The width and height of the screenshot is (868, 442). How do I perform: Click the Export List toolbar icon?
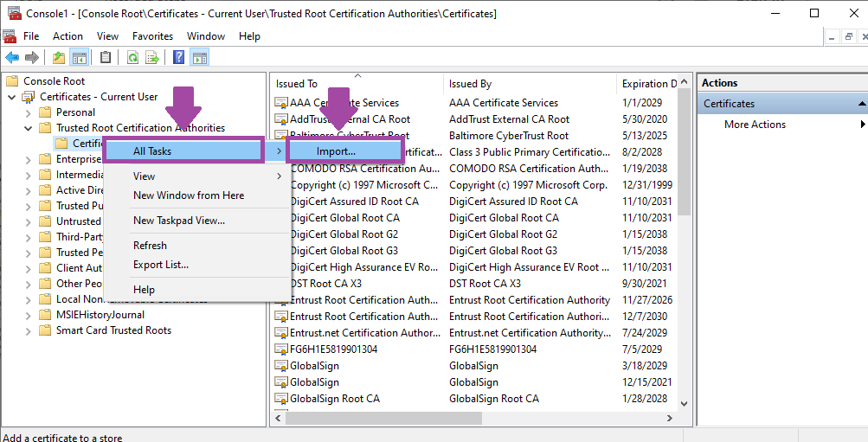pos(152,58)
